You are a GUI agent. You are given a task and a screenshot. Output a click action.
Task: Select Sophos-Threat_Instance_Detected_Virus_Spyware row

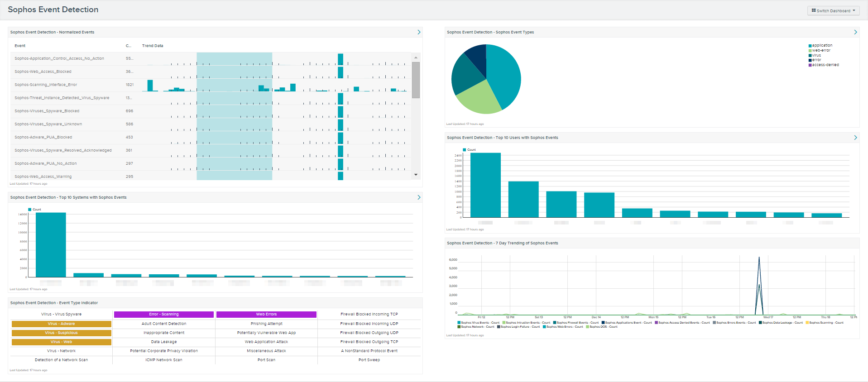point(211,98)
